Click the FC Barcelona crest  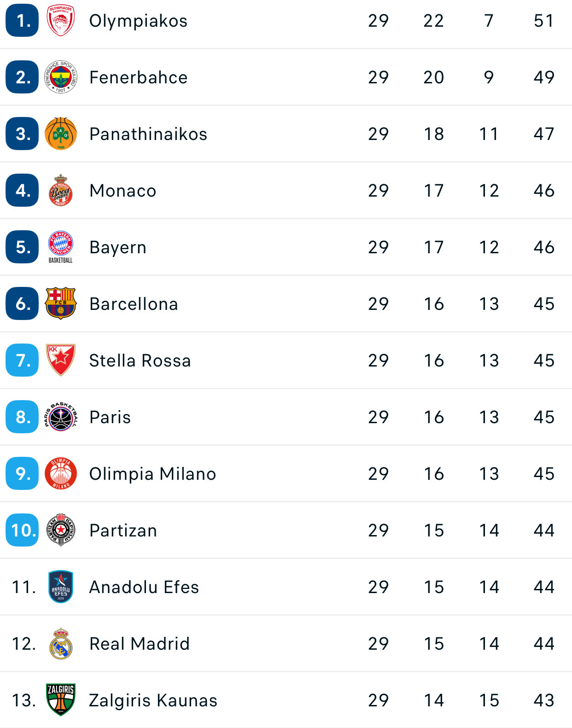coord(61,304)
